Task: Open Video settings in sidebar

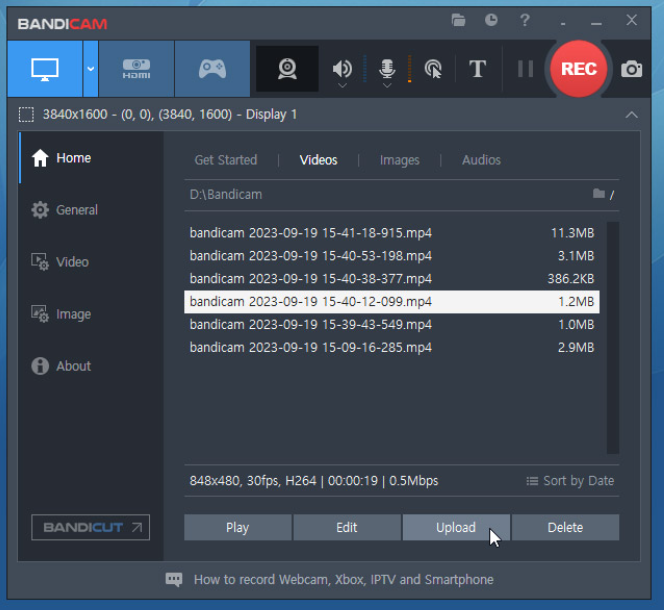Action: click(60, 262)
